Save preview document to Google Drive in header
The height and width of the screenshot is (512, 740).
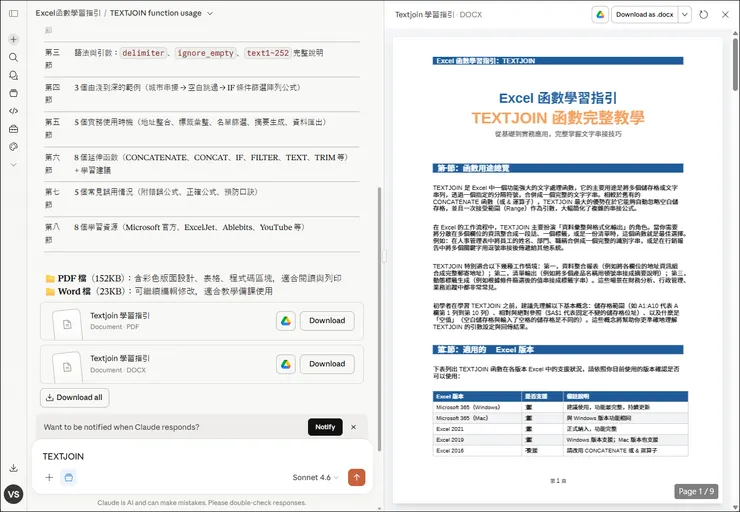(x=600, y=15)
